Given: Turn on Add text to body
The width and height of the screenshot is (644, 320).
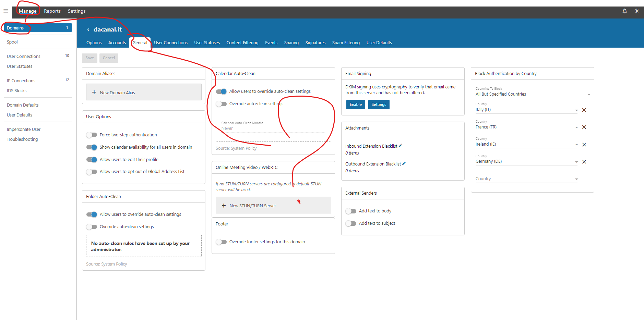Looking at the screenshot, I should click(x=351, y=211).
